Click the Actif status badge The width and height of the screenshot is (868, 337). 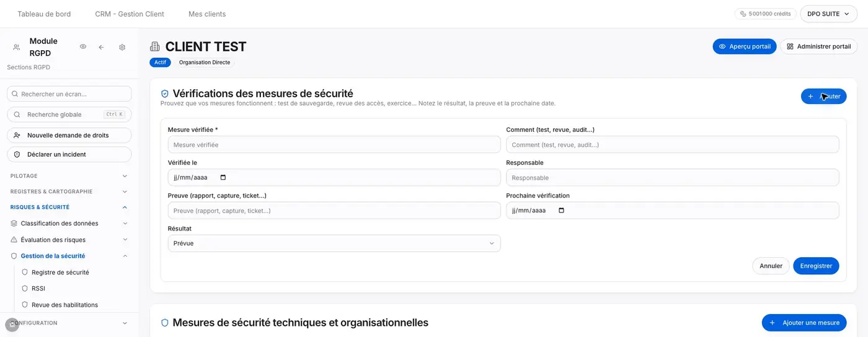click(x=160, y=63)
